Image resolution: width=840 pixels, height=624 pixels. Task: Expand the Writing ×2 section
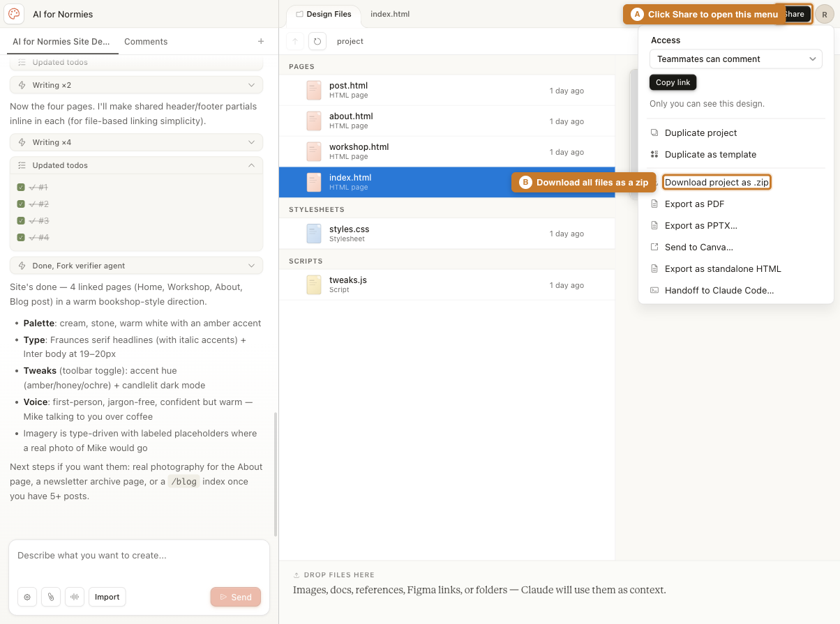pos(136,84)
